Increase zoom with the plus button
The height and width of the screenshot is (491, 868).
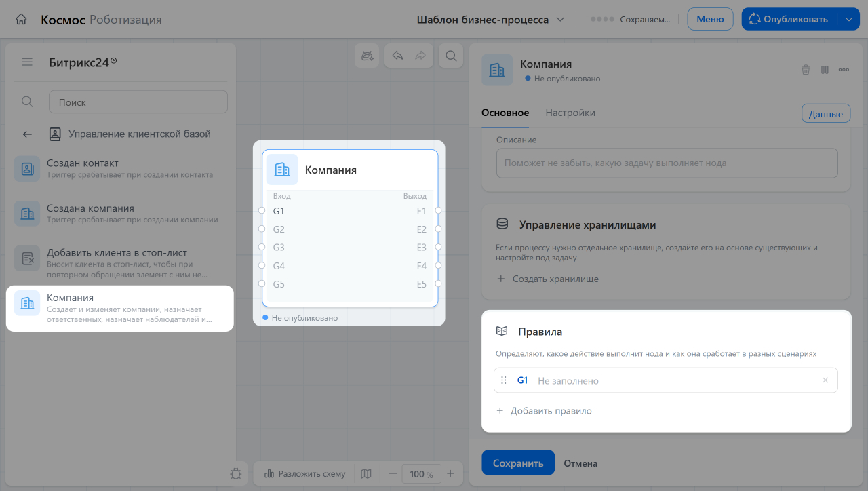pyautogui.click(x=450, y=473)
